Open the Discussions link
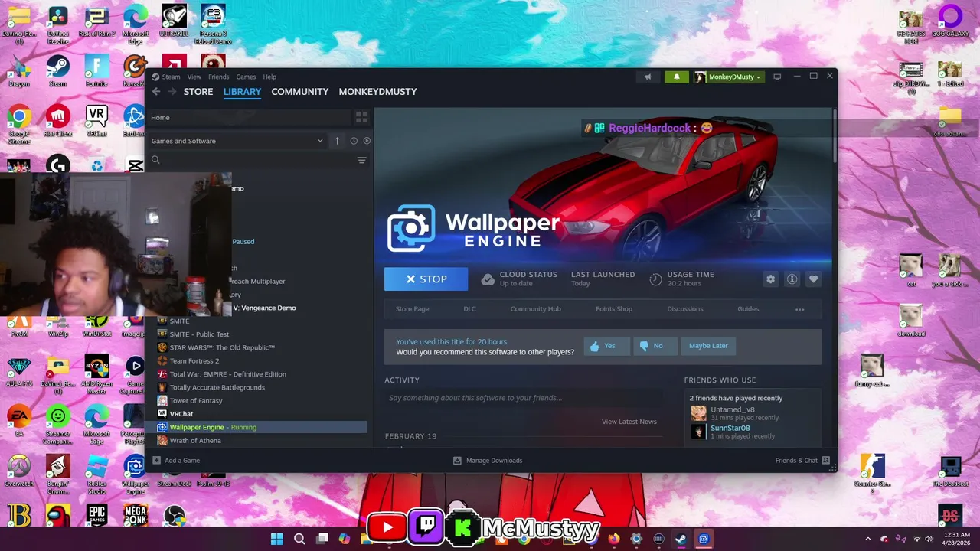The image size is (980, 551). click(x=684, y=309)
